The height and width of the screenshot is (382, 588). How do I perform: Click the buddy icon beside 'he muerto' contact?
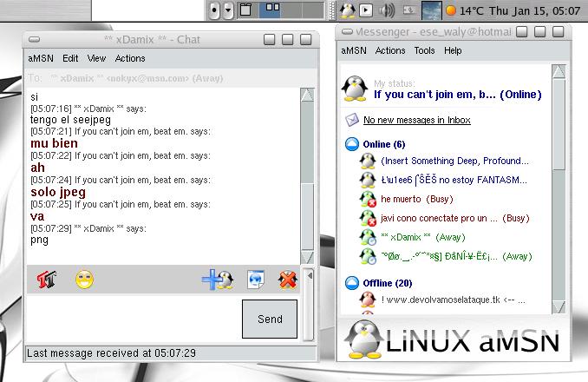point(368,199)
